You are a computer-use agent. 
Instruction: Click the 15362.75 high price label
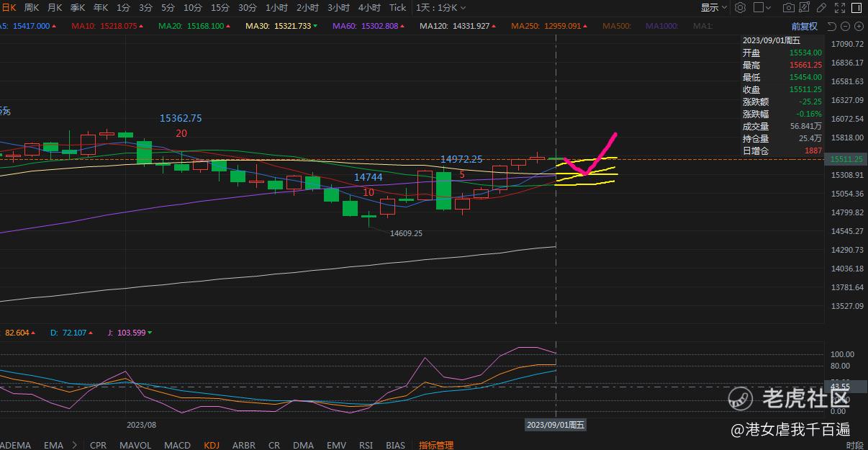point(181,118)
